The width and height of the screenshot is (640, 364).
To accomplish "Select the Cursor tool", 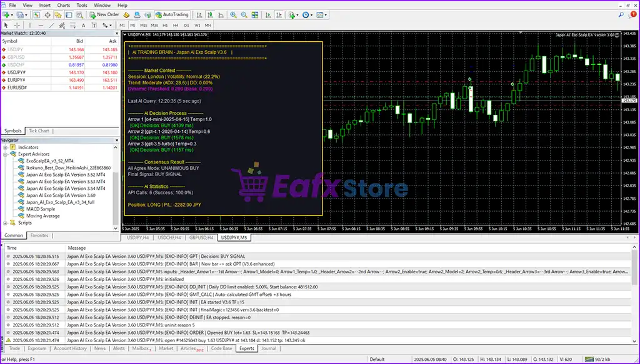I will 6,25.
